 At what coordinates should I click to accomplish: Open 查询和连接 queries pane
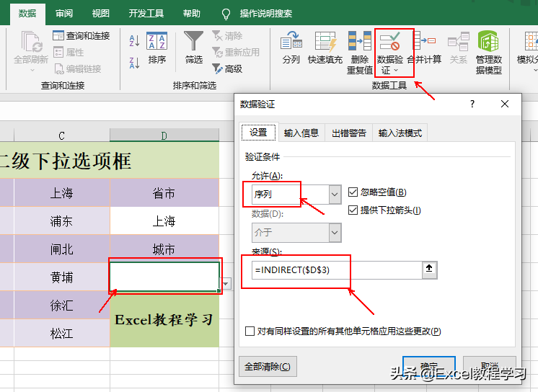[81, 35]
